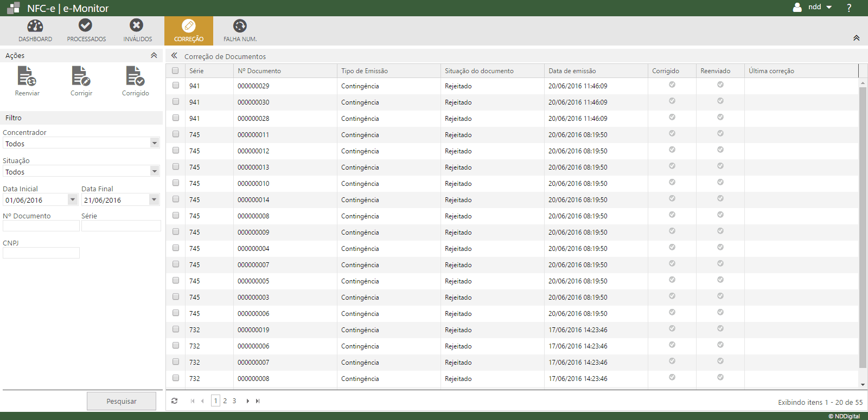Image resolution: width=868 pixels, height=420 pixels.
Task: Switch to the Inválidos tab
Action: tap(137, 30)
